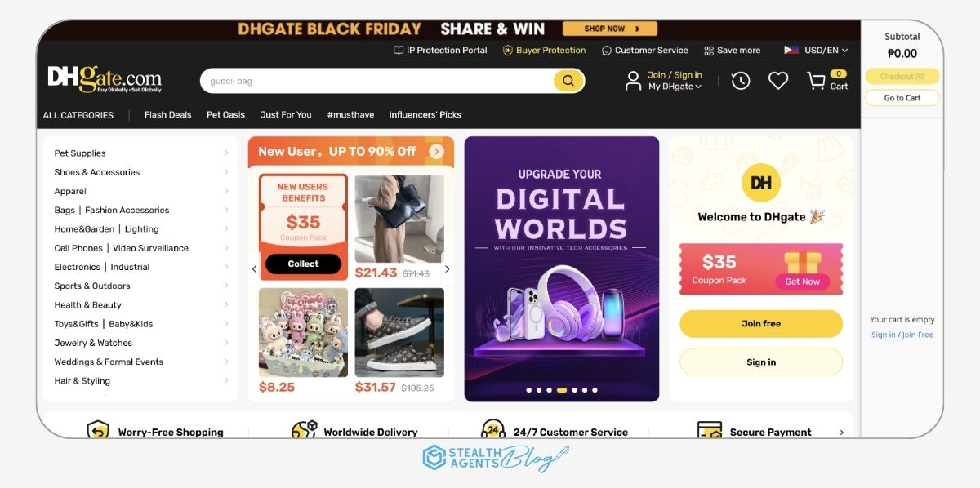980x488 pixels.
Task: Expand the Jewelry & Watches category
Action: click(x=141, y=343)
